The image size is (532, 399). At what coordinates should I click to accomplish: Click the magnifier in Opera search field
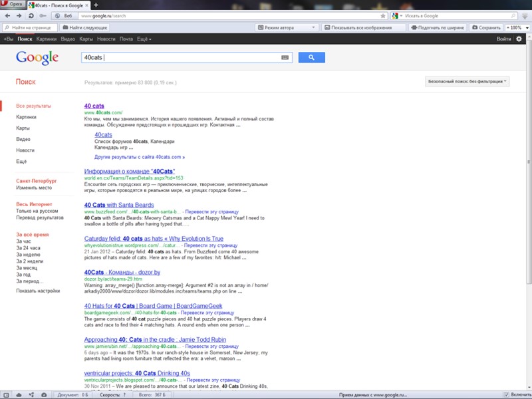pyautogui.click(x=513, y=15)
